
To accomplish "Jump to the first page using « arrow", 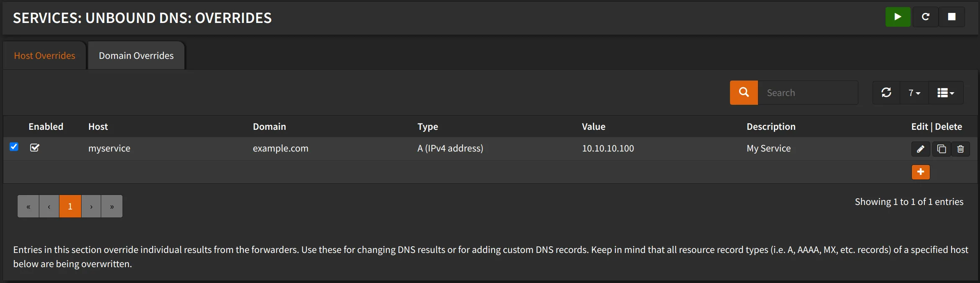I will 28,206.
